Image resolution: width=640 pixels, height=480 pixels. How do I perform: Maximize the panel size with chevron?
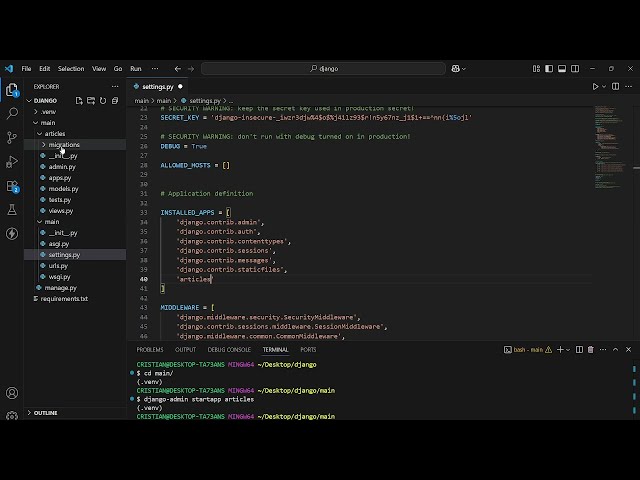[x=616, y=349]
